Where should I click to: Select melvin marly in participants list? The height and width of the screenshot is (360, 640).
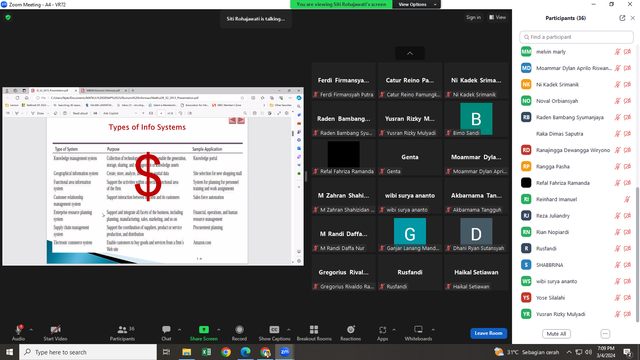(x=576, y=52)
